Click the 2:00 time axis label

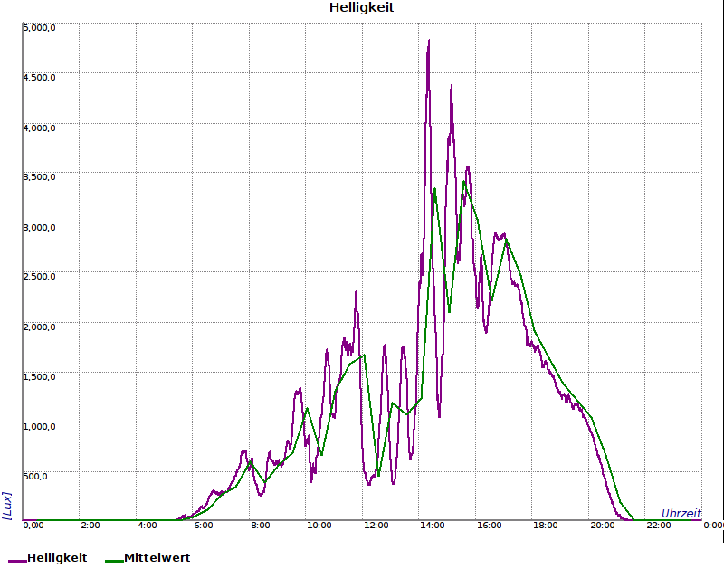[x=90, y=526]
